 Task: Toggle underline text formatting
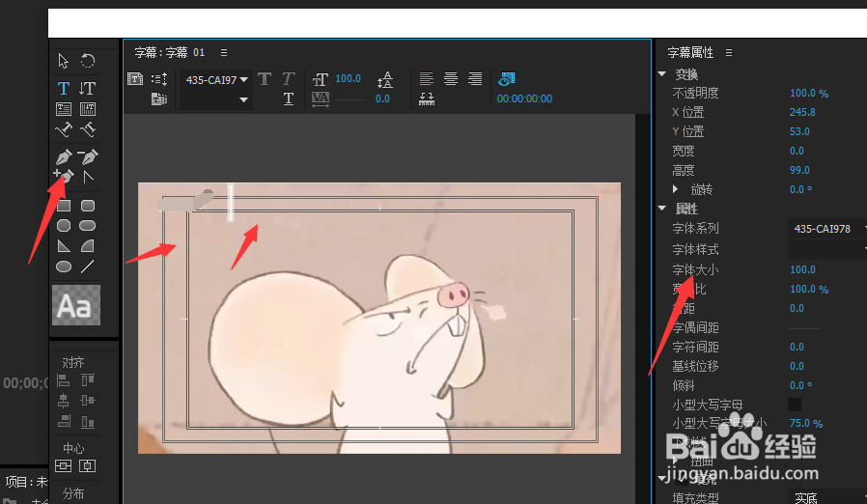[x=288, y=99]
